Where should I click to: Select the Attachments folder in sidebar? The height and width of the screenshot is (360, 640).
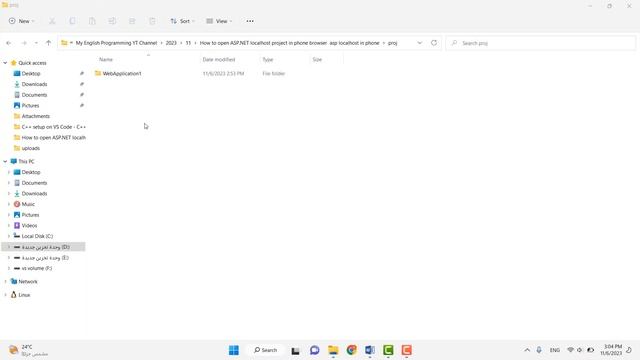(x=36, y=116)
